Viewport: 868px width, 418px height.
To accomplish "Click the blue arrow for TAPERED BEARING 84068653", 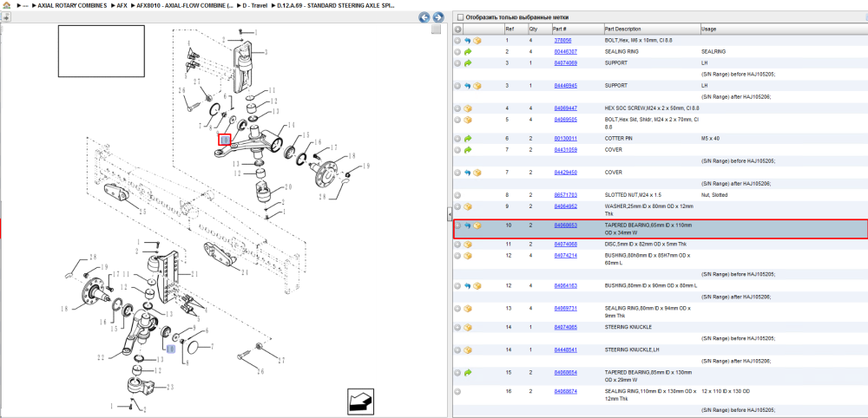I will 468,225.
